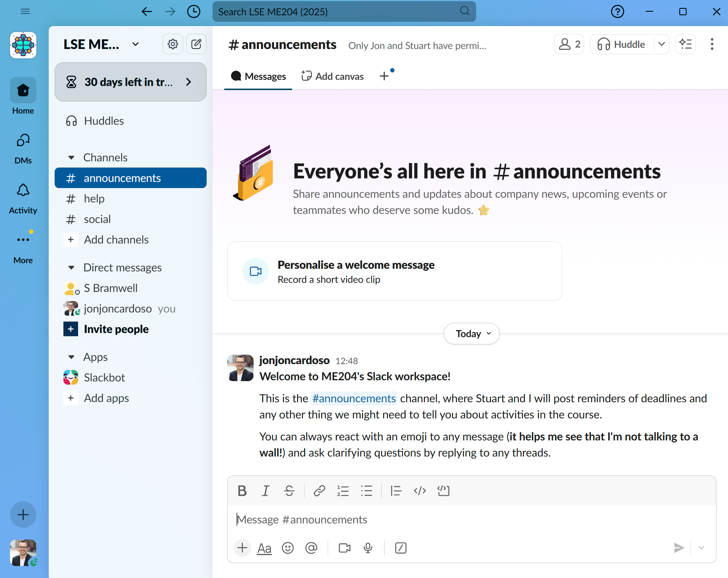
Task: Go back in history
Action: (146, 11)
